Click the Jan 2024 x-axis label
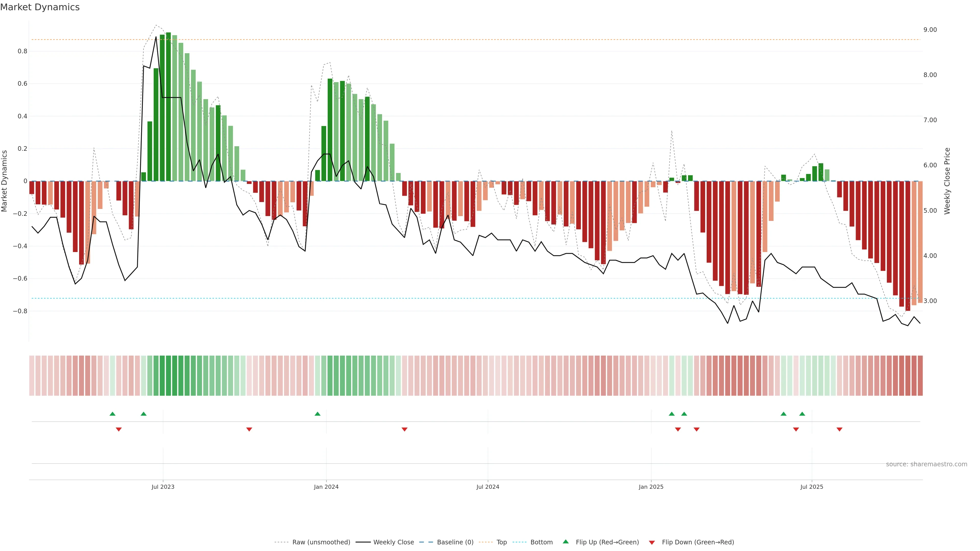Screen dimensions: 980x551 pos(326,487)
